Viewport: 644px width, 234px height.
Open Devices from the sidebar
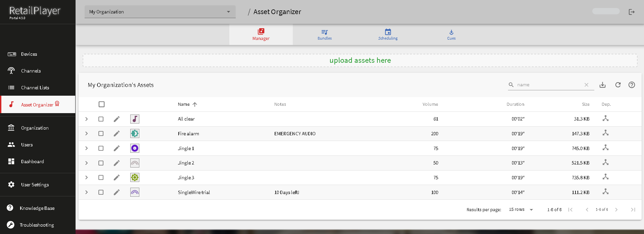(29, 54)
